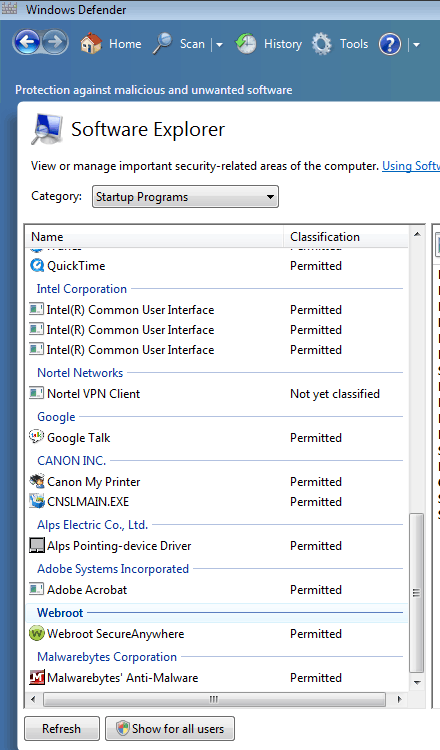Collapse the Alps Electric Co., Ltd. group
Image resolution: width=440 pixels, height=750 pixels.
coord(92,525)
